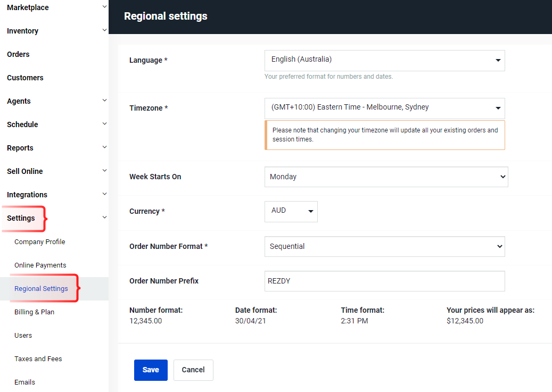
Task: Open the Reports sidebar menu
Action: [20, 148]
